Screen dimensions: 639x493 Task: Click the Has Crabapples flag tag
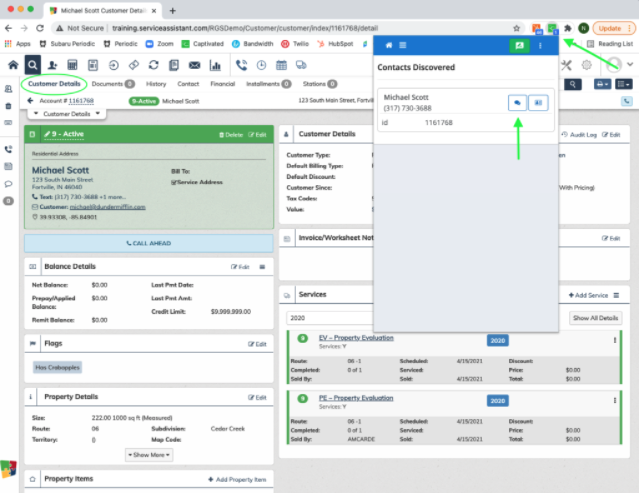[56, 367]
